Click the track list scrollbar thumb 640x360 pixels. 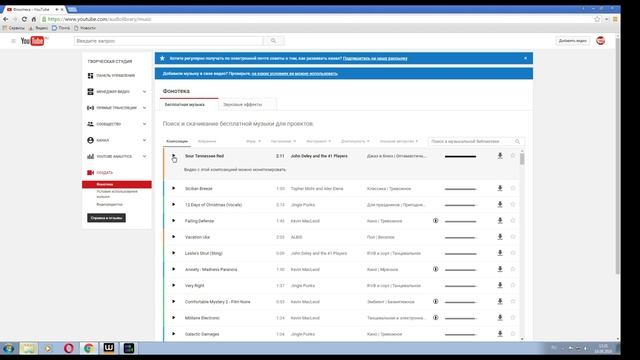point(522,159)
